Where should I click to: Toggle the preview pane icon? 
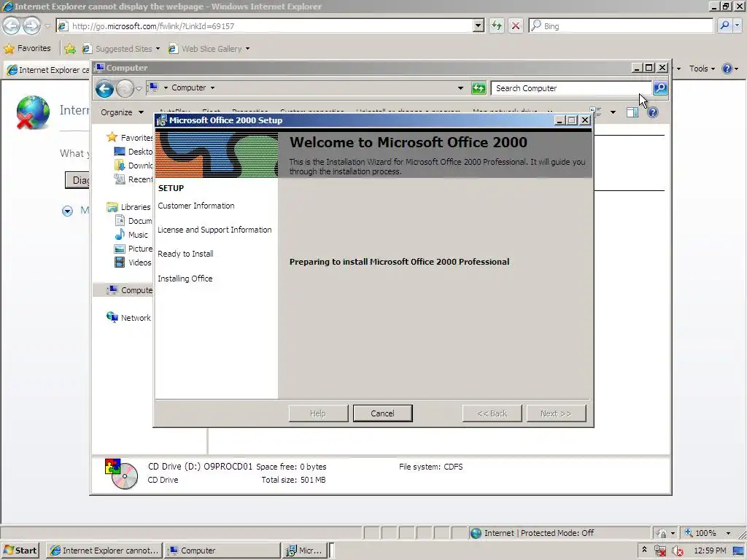(x=632, y=112)
